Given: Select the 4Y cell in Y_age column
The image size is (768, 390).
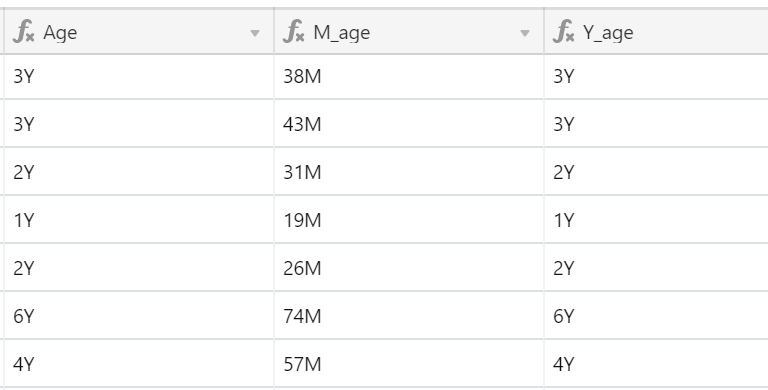Looking at the screenshot, I should [656, 364].
